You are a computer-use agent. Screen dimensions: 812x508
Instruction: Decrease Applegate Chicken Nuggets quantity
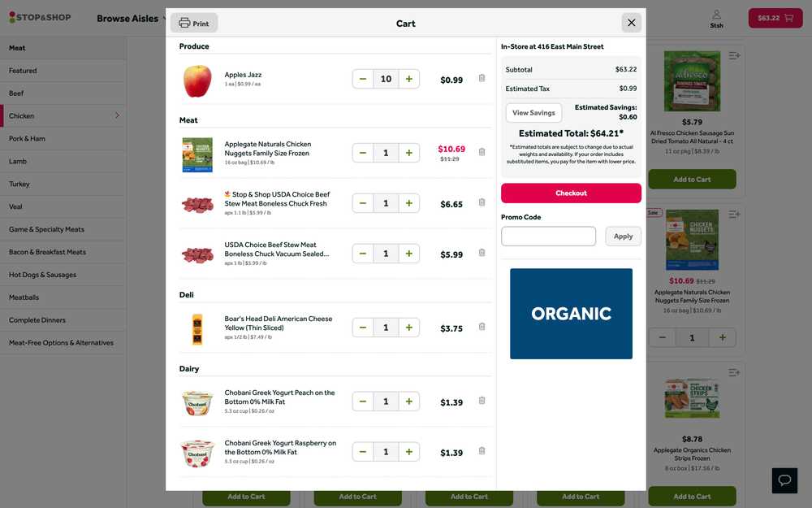coord(363,153)
